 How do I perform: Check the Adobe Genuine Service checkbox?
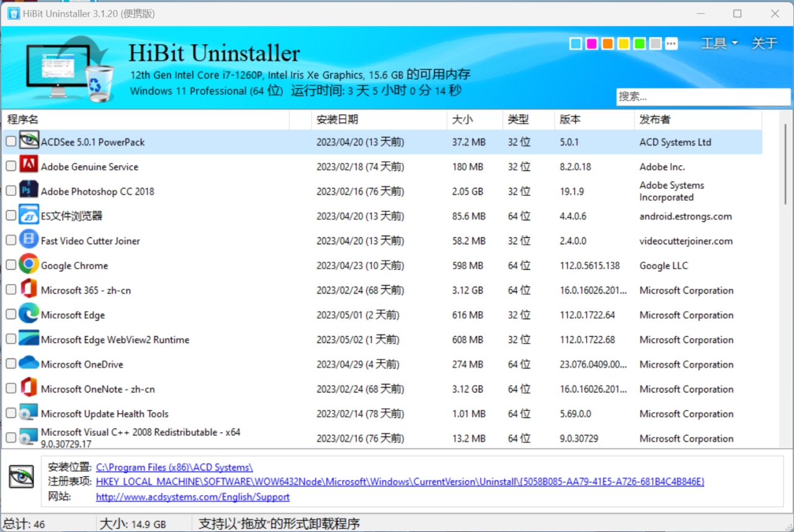coord(11,166)
